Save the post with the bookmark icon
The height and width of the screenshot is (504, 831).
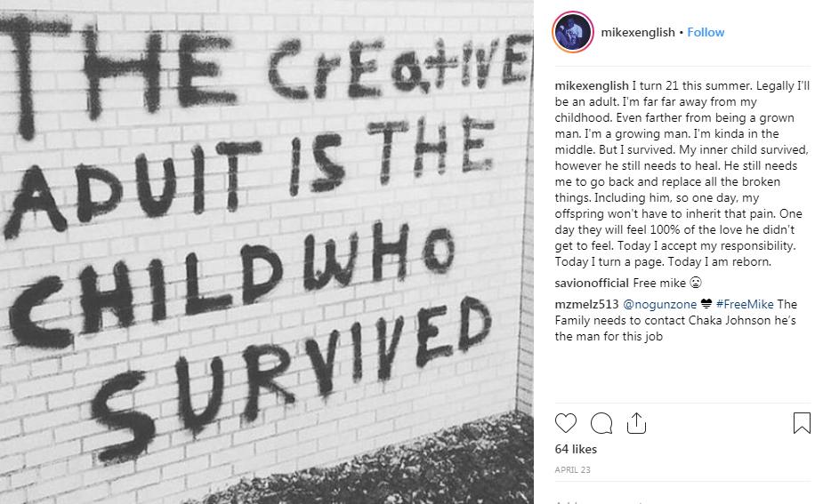tap(801, 423)
